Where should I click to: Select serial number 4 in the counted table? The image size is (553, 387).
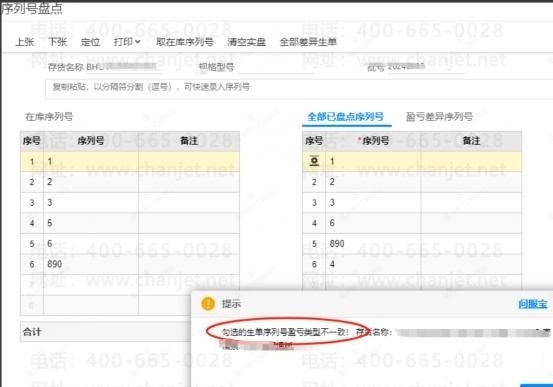coord(373,264)
